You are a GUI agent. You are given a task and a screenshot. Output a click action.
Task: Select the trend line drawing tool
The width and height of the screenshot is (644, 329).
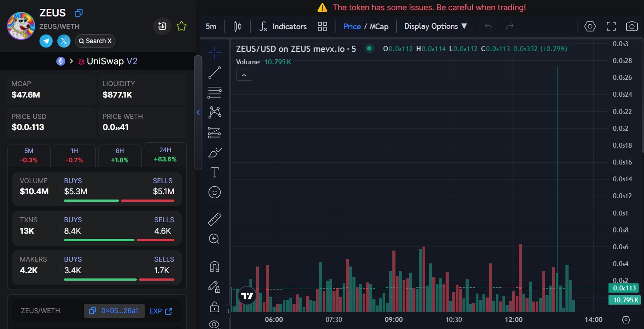coord(214,73)
